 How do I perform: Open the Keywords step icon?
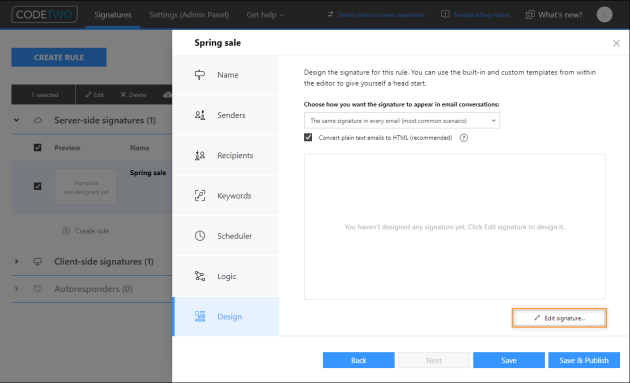pyautogui.click(x=200, y=196)
